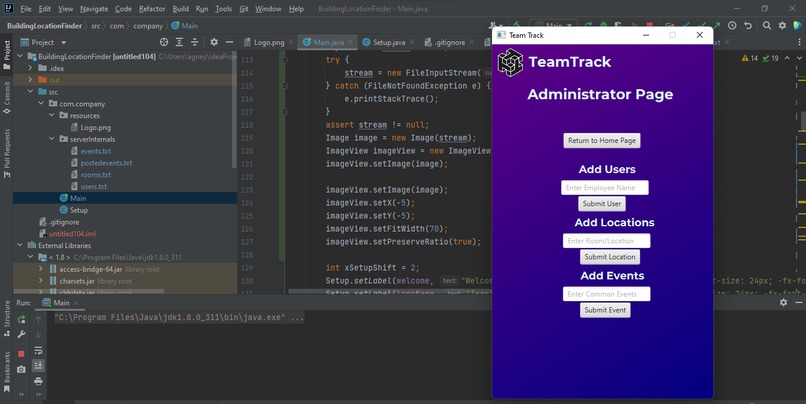Collapse serverInternals folder
The height and width of the screenshot is (404, 806).
coord(52,139)
